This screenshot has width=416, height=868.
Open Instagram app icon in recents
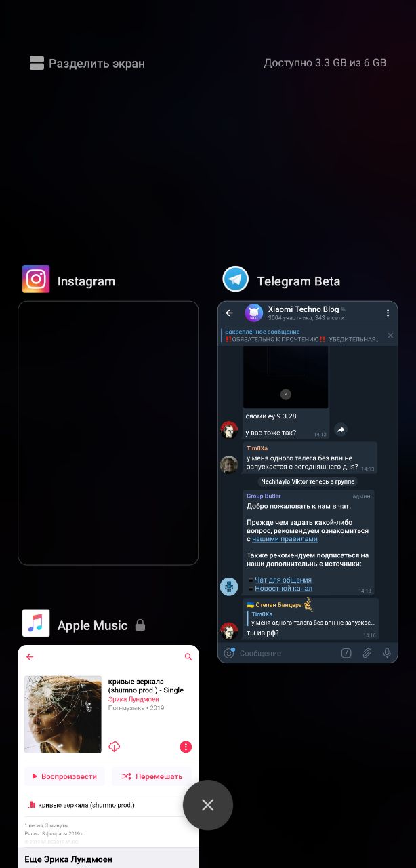point(36,279)
